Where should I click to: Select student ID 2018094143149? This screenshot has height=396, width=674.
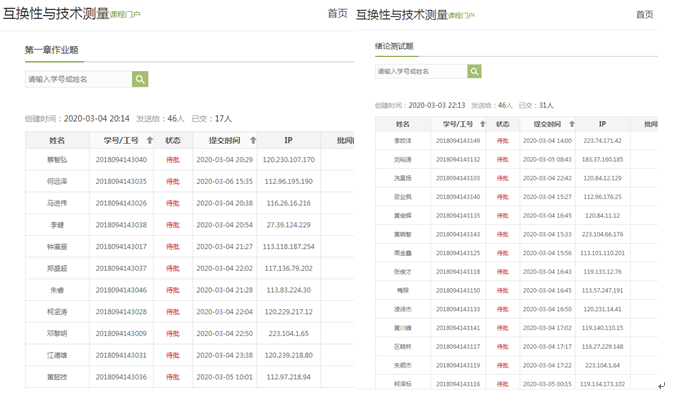tap(458, 141)
